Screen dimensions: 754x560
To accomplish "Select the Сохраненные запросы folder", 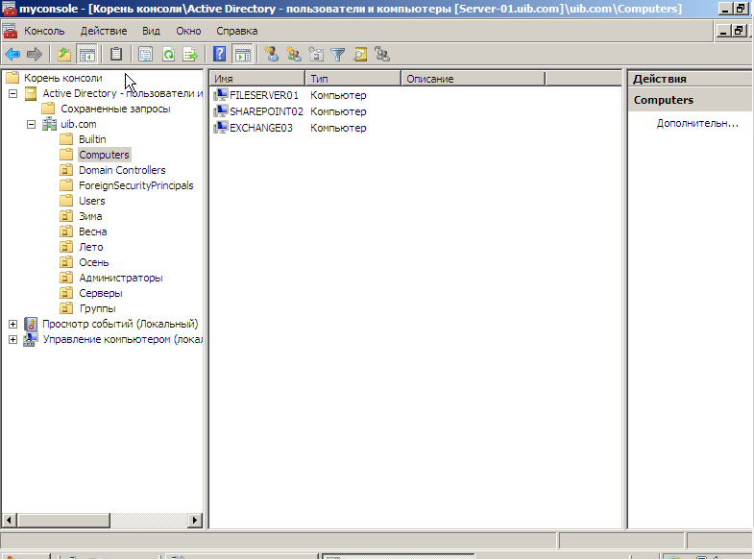I will tap(115, 109).
